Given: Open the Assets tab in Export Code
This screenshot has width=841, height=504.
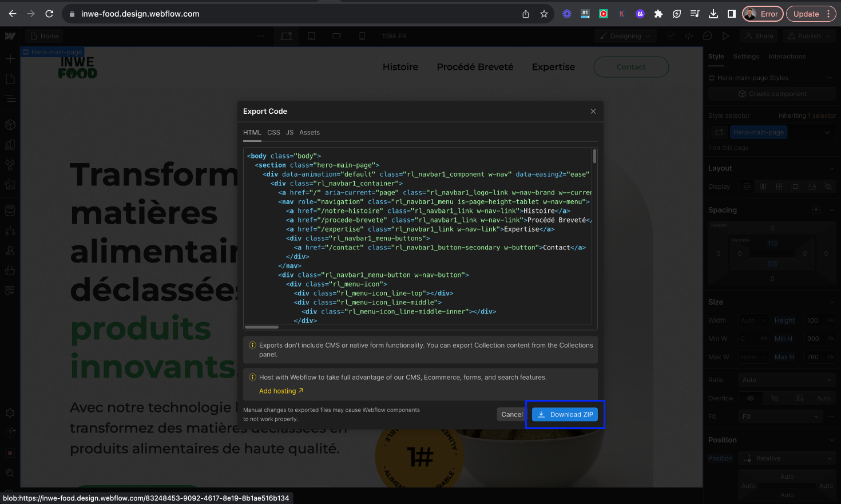Looking at the screenshot, I should [x=310, y=132].
